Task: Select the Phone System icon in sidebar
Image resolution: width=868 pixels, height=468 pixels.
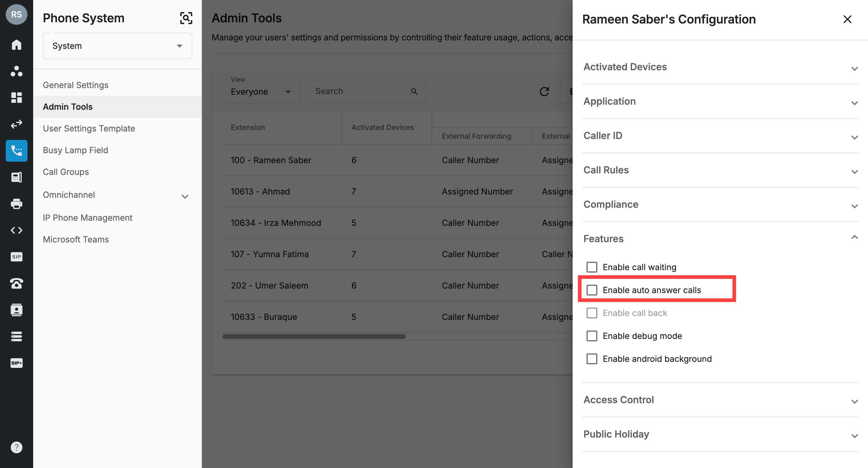Action: [x=17, y=151]
